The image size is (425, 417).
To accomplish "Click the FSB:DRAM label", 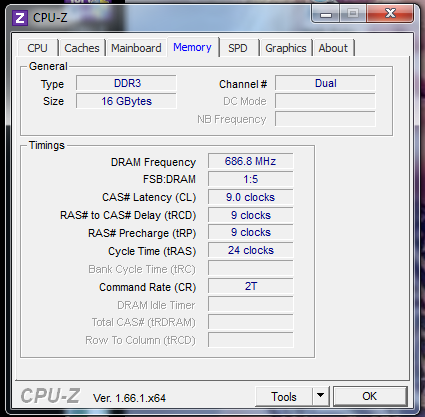I will click(x=169, y=179).
